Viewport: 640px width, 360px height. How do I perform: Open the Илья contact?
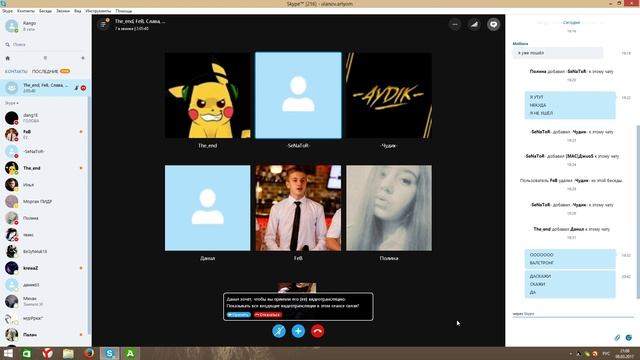(45, 185)
